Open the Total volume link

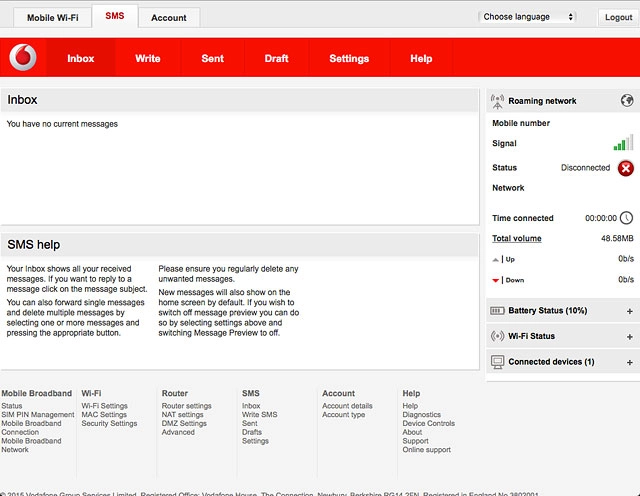tap(516, 238)
